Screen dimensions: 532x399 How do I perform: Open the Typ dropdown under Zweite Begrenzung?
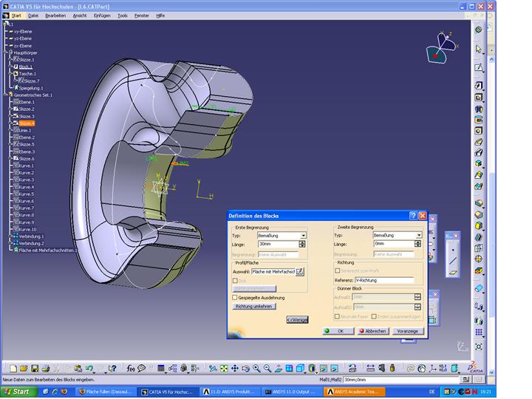point(419,235)
